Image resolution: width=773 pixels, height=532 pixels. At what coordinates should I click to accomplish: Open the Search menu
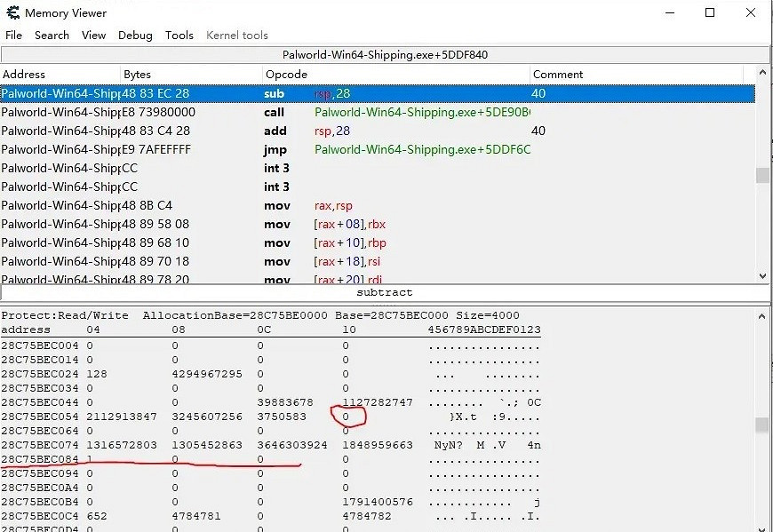[x=52, y=36]
